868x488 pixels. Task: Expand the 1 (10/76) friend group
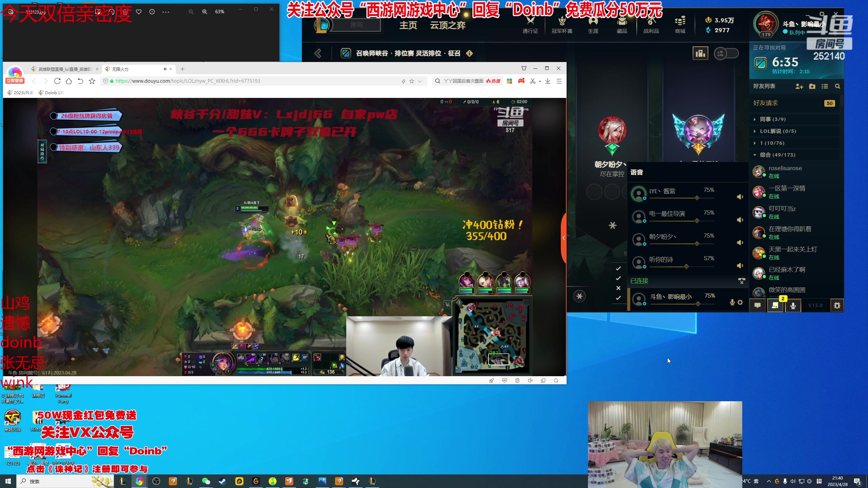[754, 143]
